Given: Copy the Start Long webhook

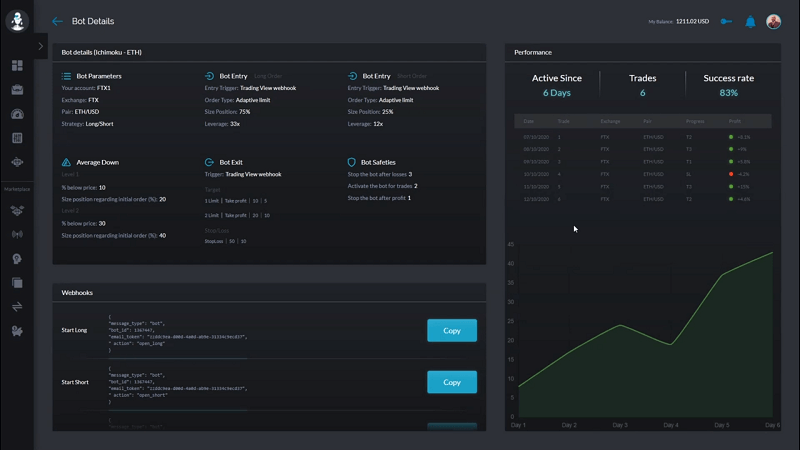Looking at the screenshot, I should coord(452,331).
